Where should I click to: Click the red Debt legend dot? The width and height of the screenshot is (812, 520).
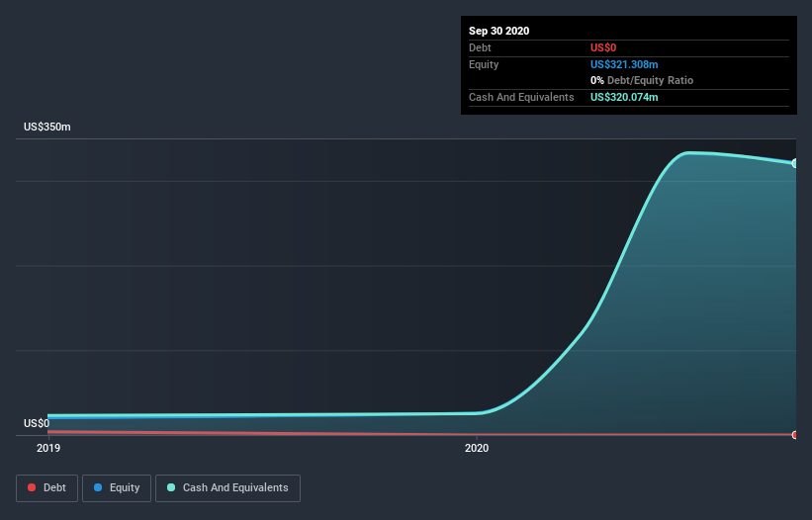tap(32, 487)
